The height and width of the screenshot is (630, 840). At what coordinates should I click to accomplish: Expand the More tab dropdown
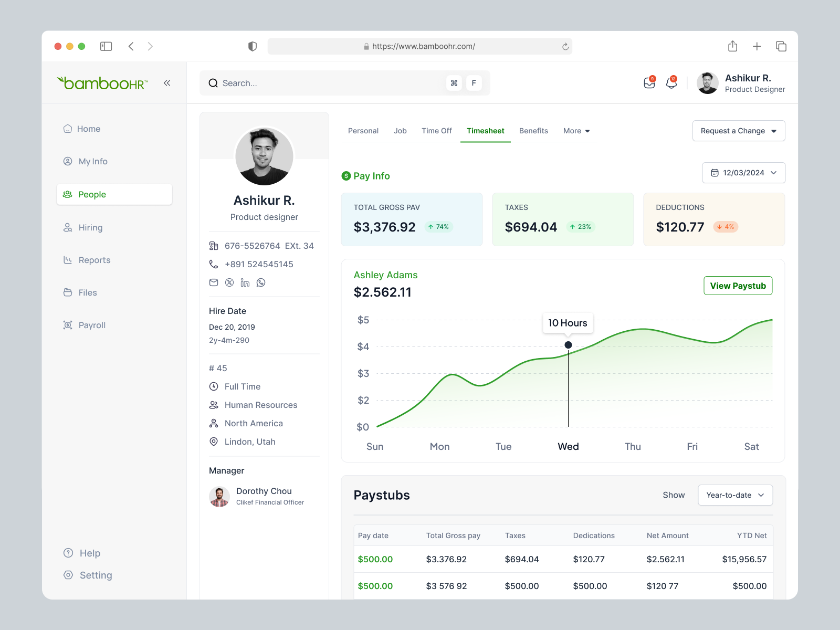tap(576, 131)
